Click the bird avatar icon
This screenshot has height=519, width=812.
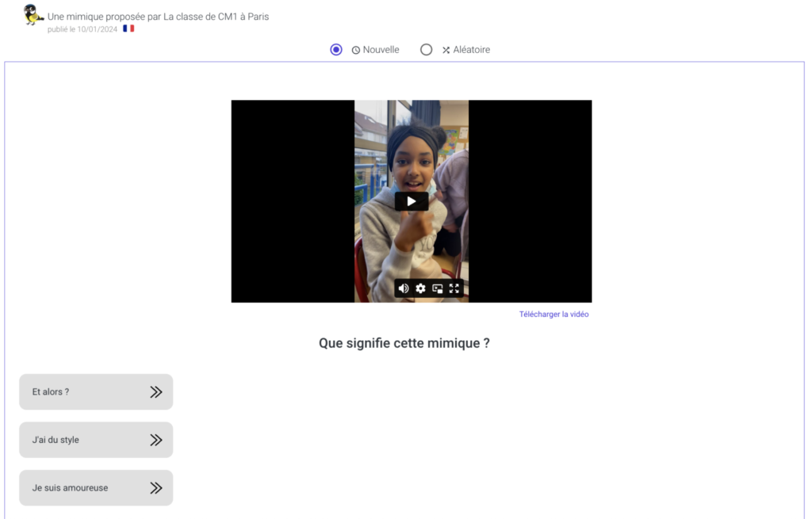(33, 14)
